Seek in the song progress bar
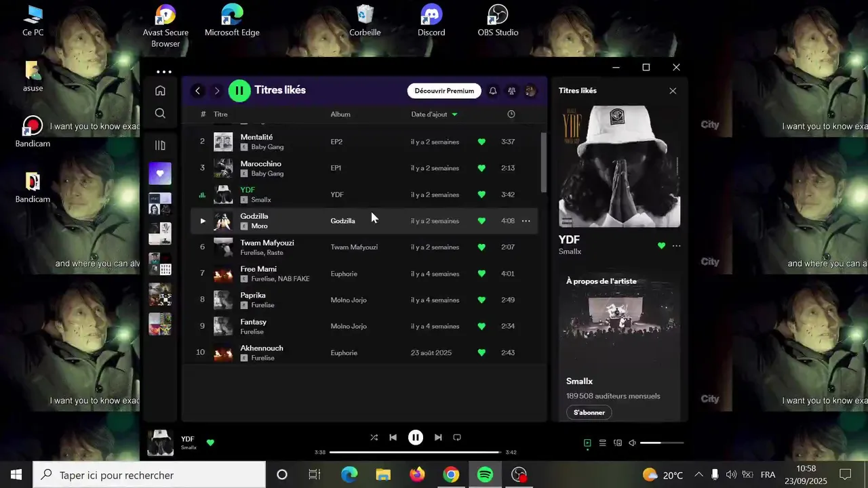This screenshot has width=868, height=488. [416, 452]
